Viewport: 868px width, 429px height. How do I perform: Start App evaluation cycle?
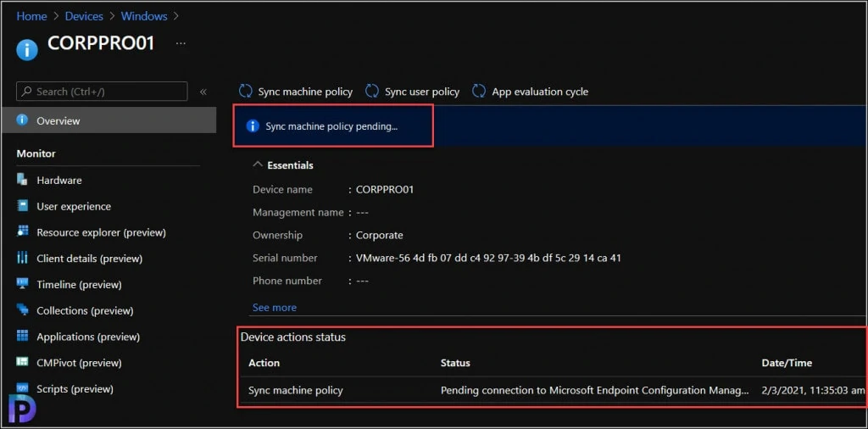tap(531, 92)
